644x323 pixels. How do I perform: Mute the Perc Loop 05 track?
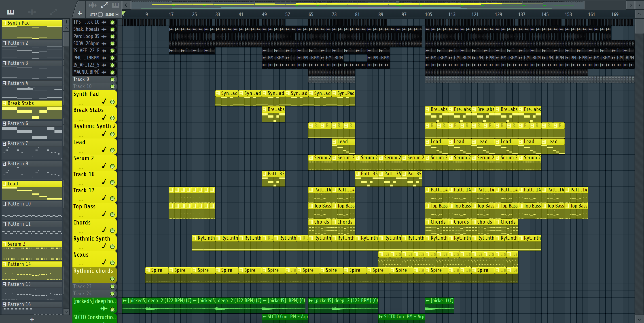112,36
